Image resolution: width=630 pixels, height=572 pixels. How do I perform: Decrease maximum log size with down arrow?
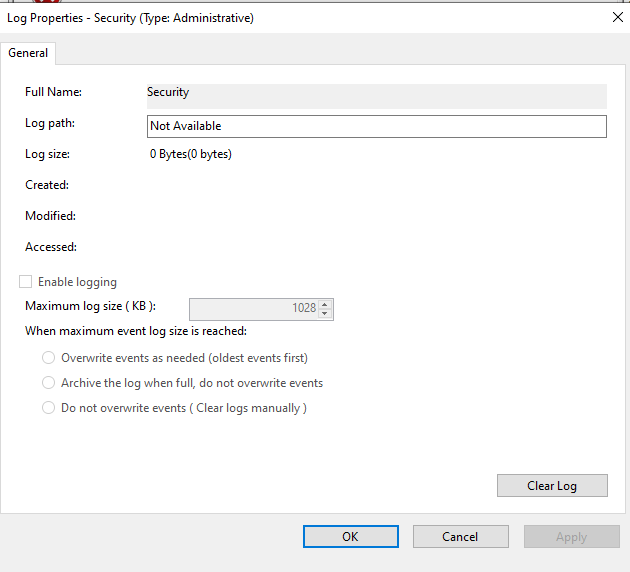326,313
